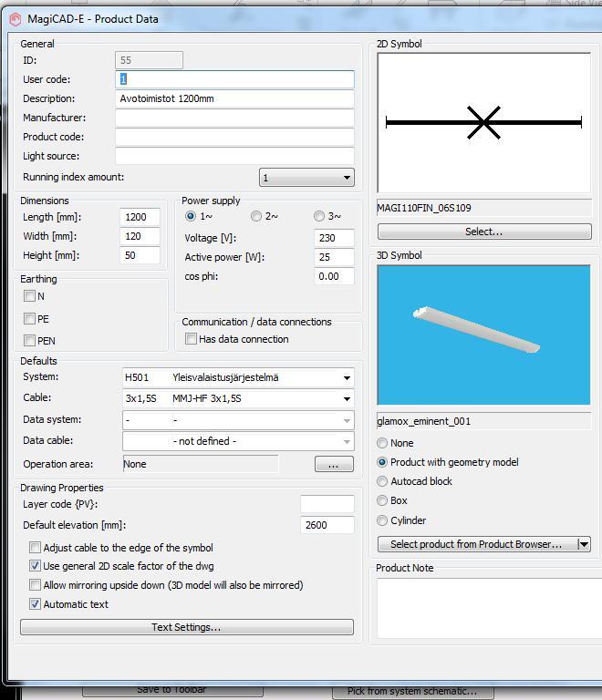Enable the PE earthing checkbox

(29, 319)
